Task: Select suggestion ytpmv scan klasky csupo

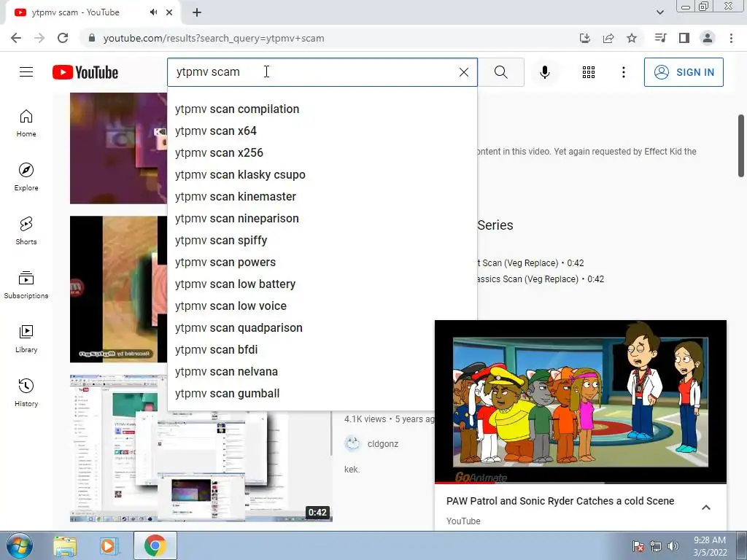Action: [322, 175]
